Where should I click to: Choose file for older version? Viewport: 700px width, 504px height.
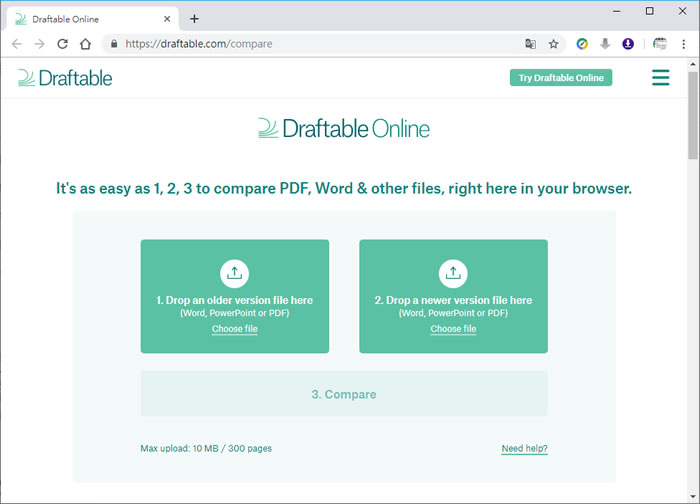pyautogui.click(x=234, y=329)
